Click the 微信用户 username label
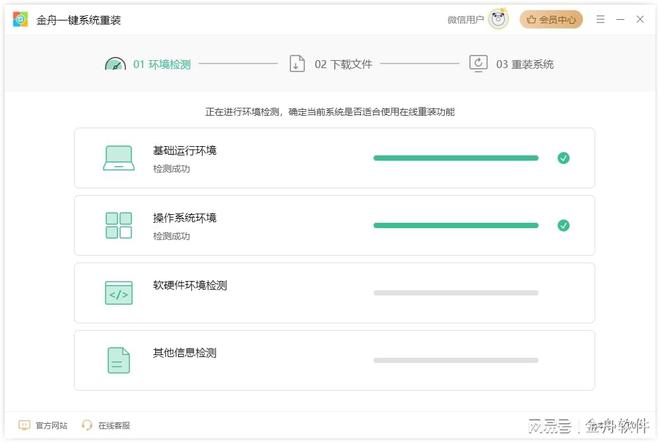This screenshot has width=660, height=443. (x=466, y=20)
